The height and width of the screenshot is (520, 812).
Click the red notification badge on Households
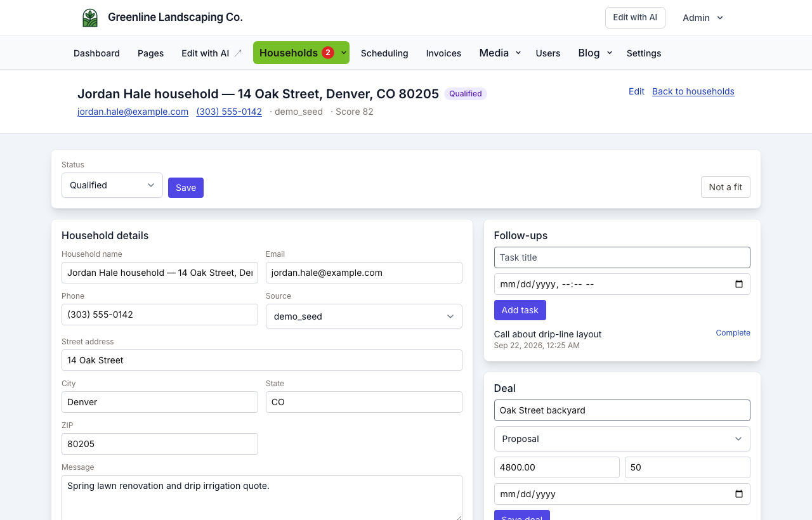point(328,53)
